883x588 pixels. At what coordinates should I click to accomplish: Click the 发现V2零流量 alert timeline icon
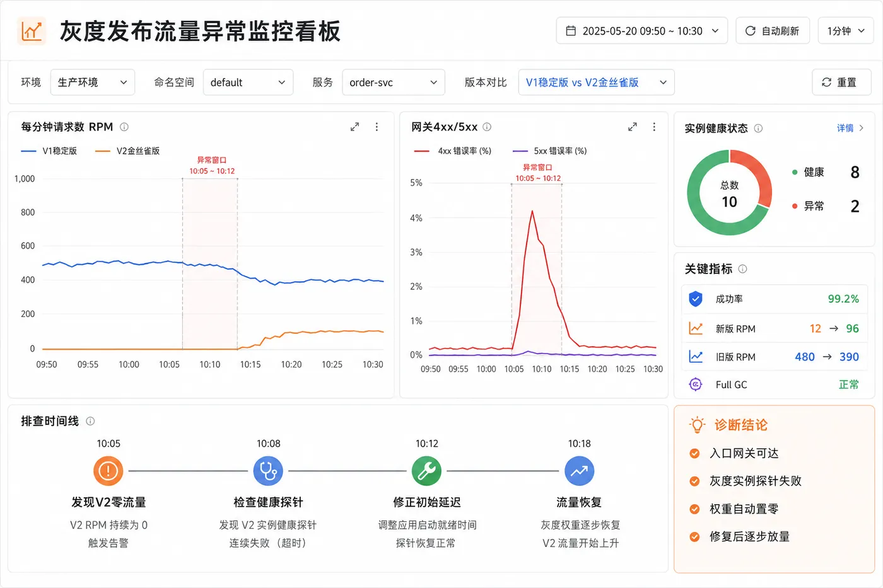(108, 471)
